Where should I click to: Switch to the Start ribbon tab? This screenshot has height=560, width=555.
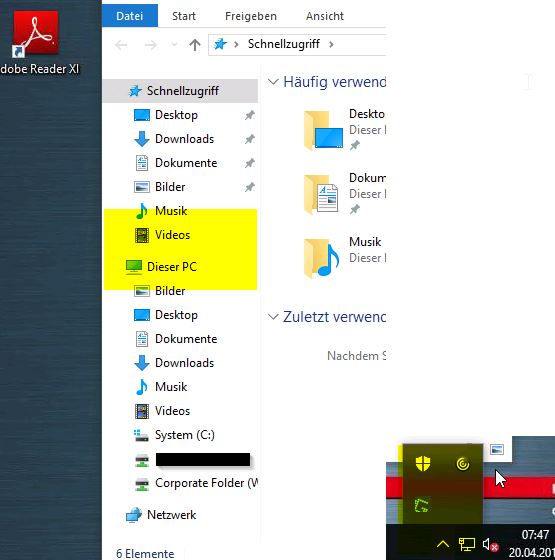click(x=184, y=16)
